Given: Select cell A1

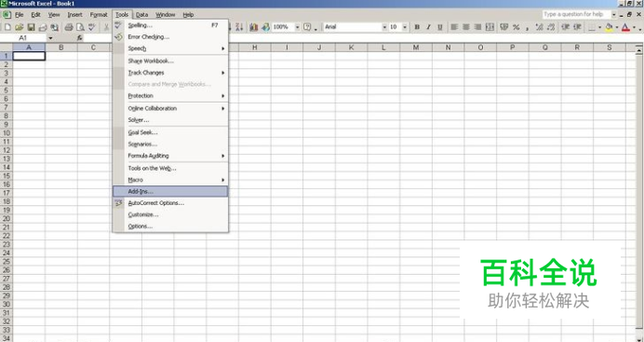Looking at the screenshot, I should (29, 56).
